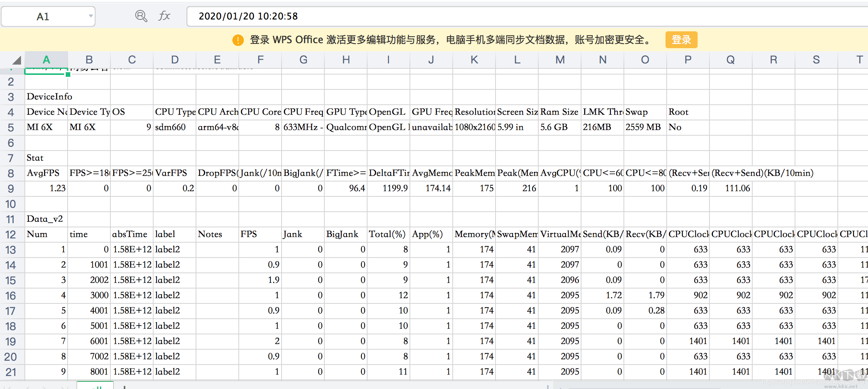Image resolution: width=868 pixels, height=389 pixels.
Task: Select column K header
Action: [x=474, y=60]
